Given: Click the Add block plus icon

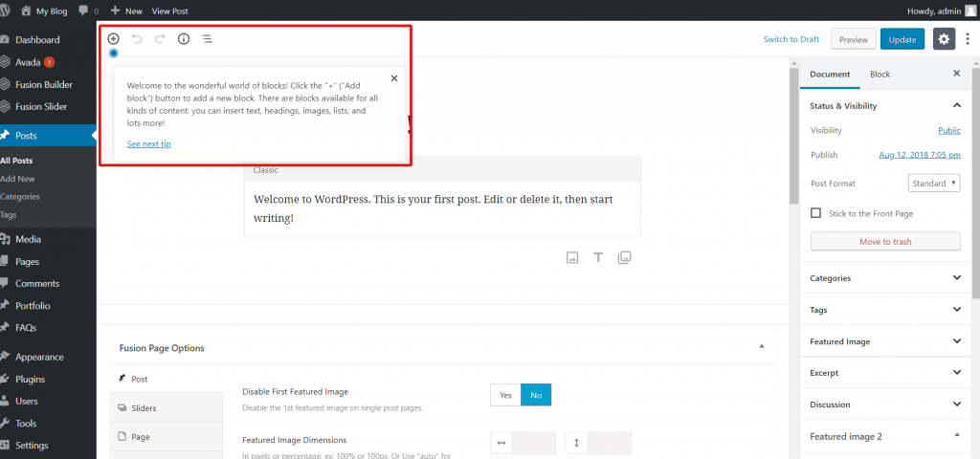Looking at the screenshot, I should [x=114, y=38].
